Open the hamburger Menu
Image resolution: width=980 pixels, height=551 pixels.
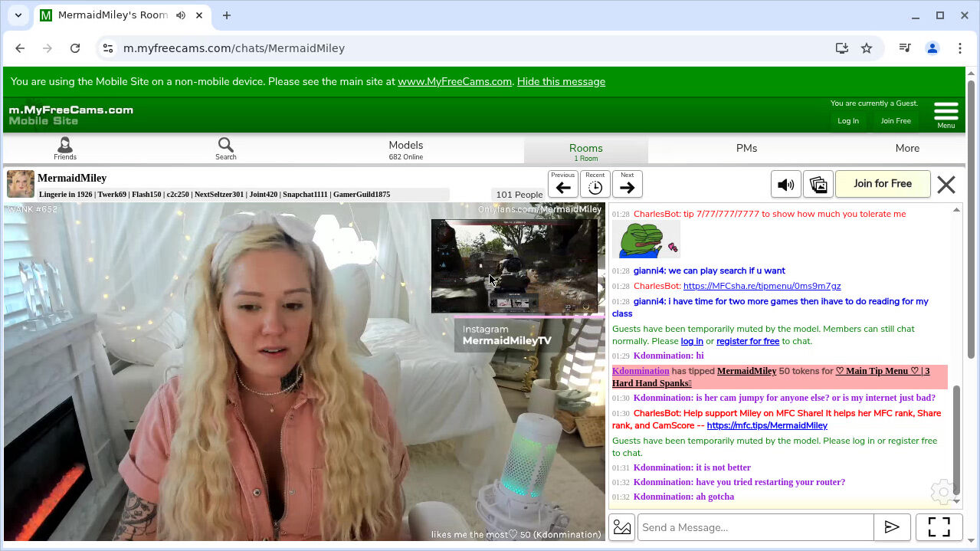(946, 114)
